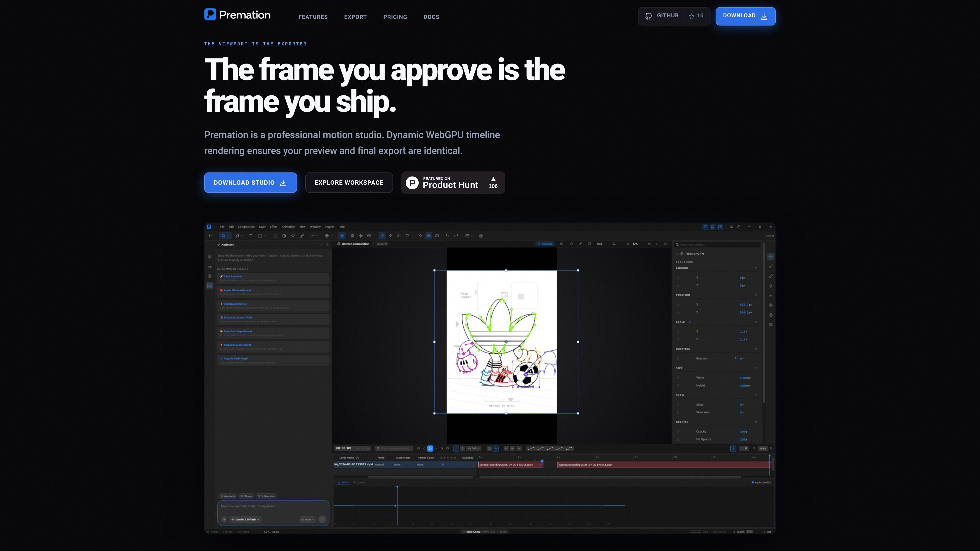Zoom in the viewport with magnifier plus
980x551 pixels.
click(650, 244)
